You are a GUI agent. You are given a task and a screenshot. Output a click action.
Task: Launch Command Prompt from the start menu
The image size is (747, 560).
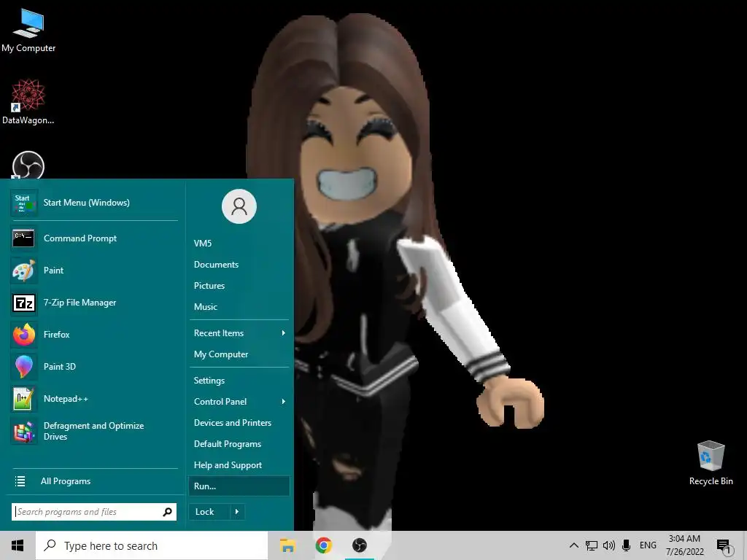click(94, 238)
